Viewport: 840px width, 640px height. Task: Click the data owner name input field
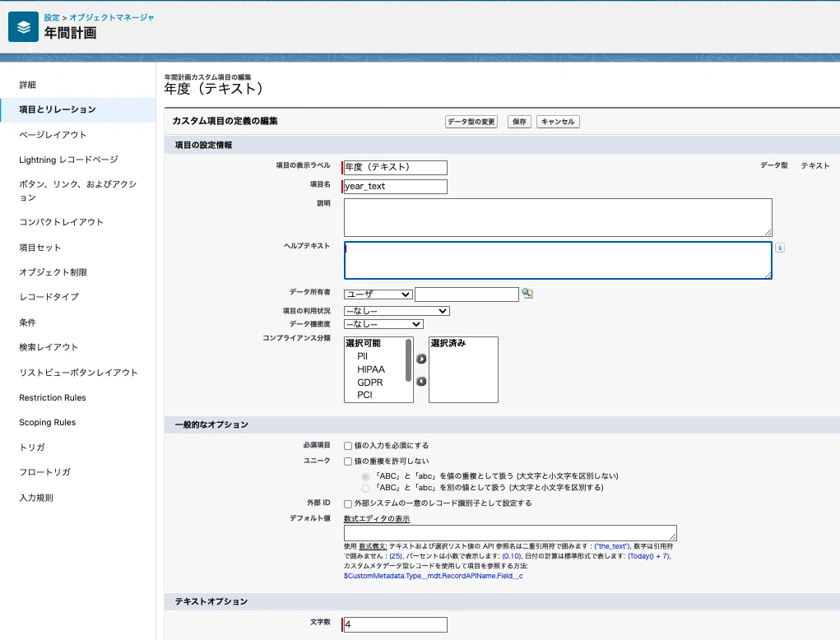466,294
